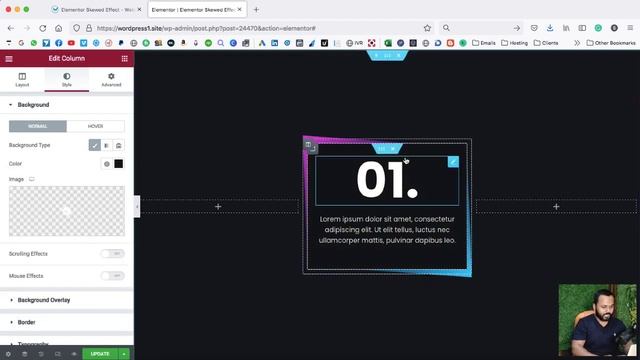The width and height of the screenshot is (640, 360).
Task: Expand the Border section
Action: coord(67,322)
